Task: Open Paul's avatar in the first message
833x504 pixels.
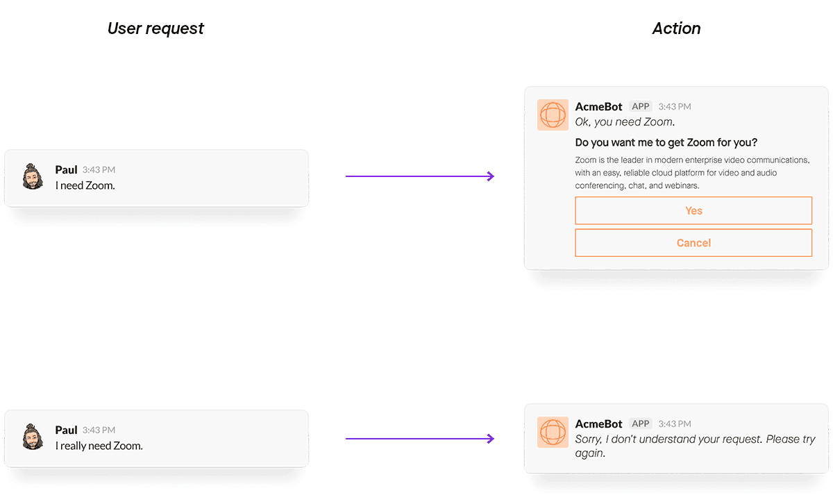Action: (32, 177)
